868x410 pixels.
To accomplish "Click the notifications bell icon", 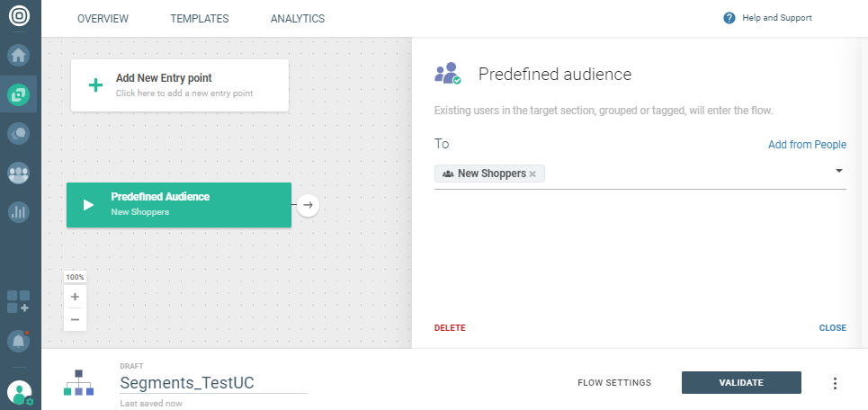I will (19, 341).
